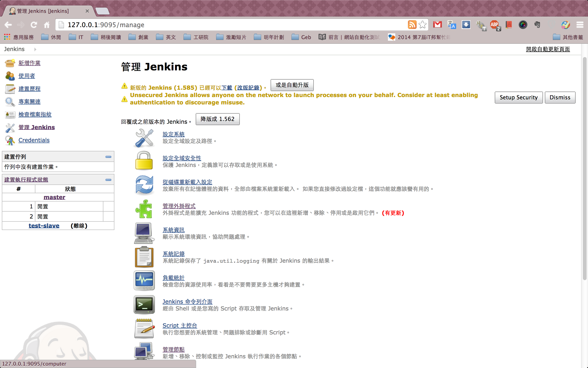Open the 工研院 bookmarks folder

click(x=196, y=37)
